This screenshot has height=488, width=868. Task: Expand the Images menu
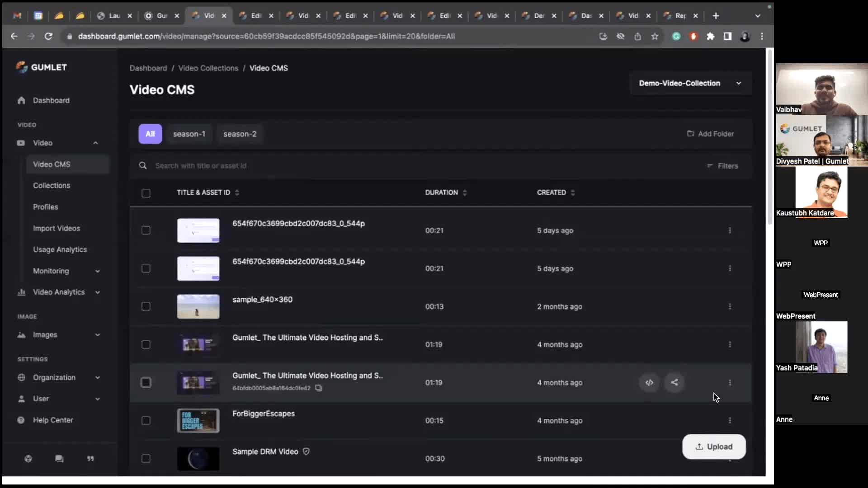[97, 335]
